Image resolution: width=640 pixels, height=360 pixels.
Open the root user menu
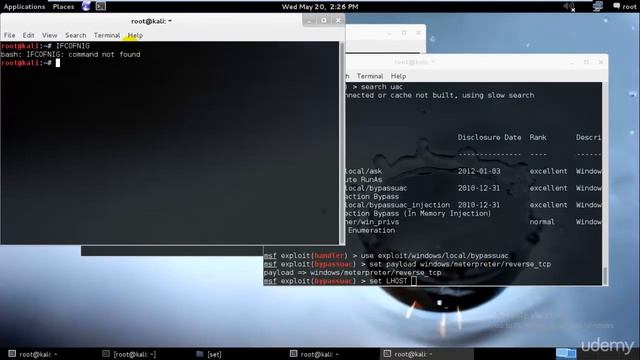click(629, 7)
